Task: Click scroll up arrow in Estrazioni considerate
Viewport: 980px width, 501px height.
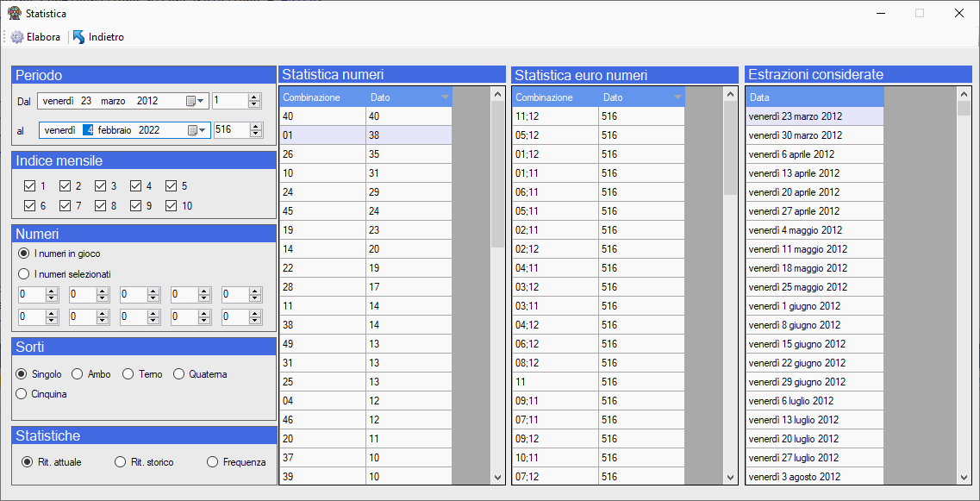Action: (x=964, y=94)
